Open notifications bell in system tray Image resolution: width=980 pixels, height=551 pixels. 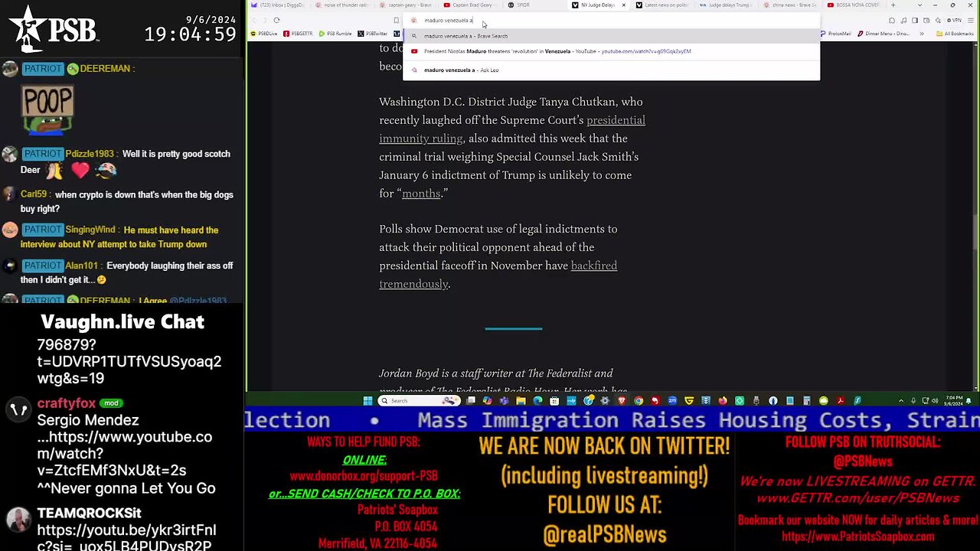[969, 401]
